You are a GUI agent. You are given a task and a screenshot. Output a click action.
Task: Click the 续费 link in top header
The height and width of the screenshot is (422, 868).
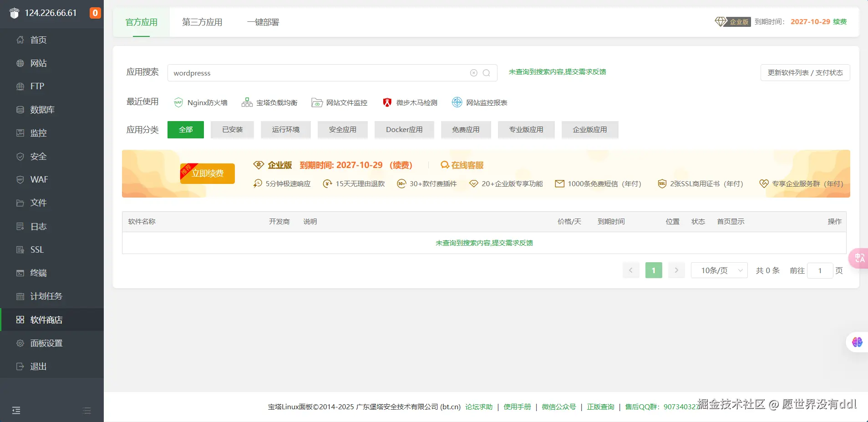point(840,22)
